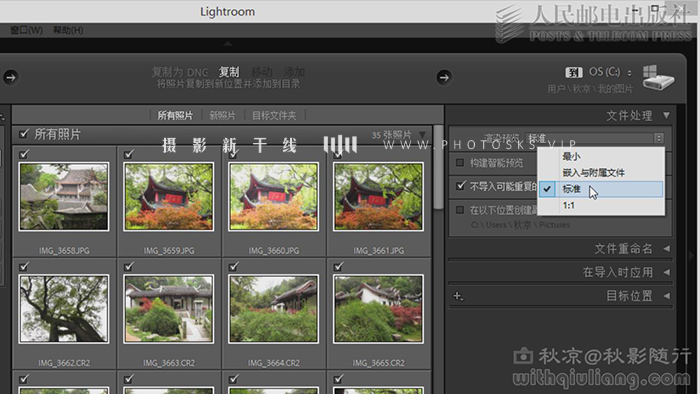Click the 35 张照片 count label
This screenshot has height=394, width=700.
point(392,134)
